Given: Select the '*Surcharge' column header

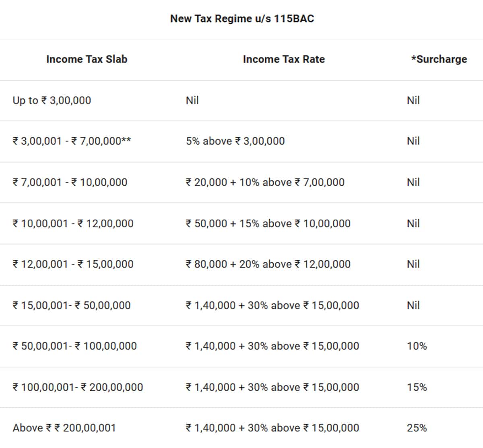Looking at the screenshot, I should (x=439, y=59).
